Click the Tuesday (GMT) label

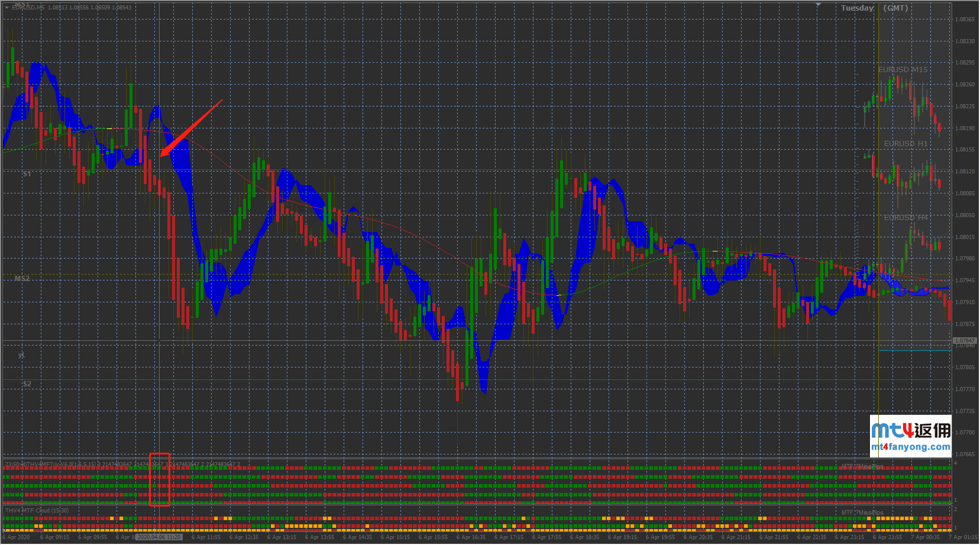click(874, 8)
